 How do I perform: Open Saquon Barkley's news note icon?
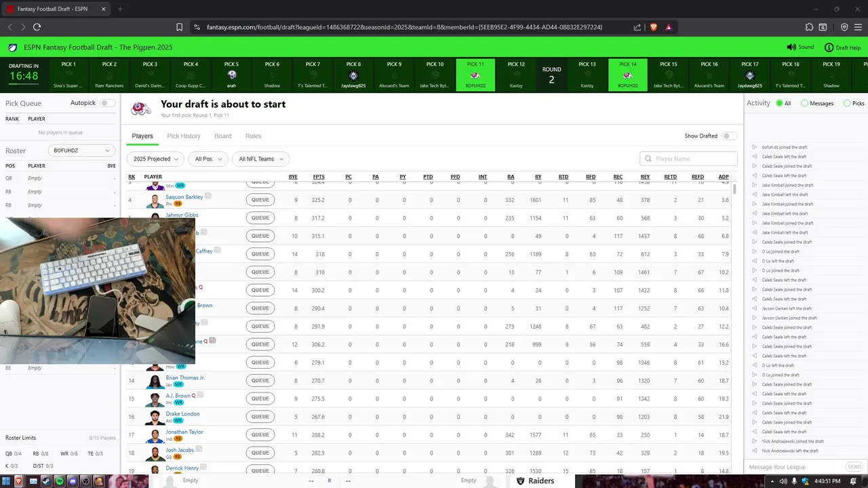(208, 196)
